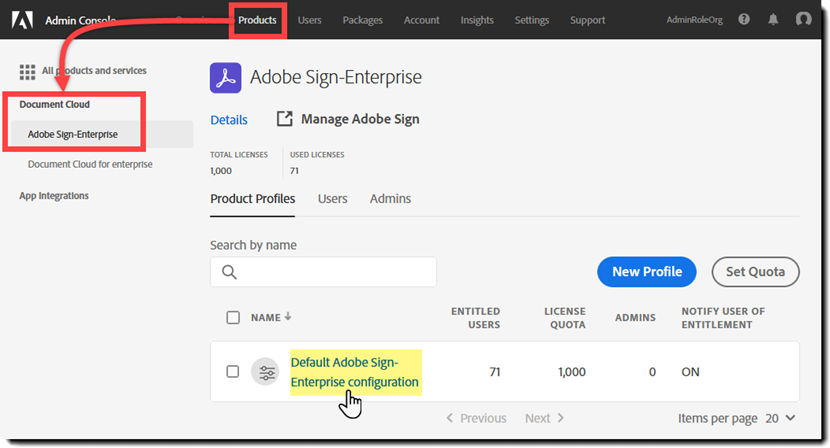Open the Details link
The image size is (830, 448).
[229, 120]
